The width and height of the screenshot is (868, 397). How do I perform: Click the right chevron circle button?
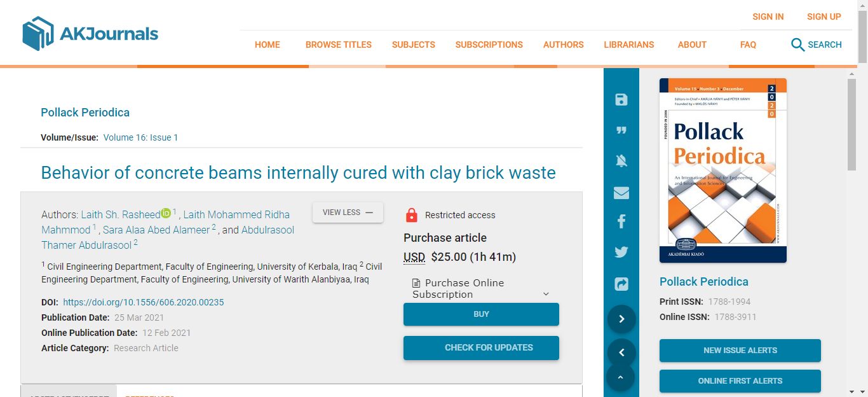coord(621,319)
